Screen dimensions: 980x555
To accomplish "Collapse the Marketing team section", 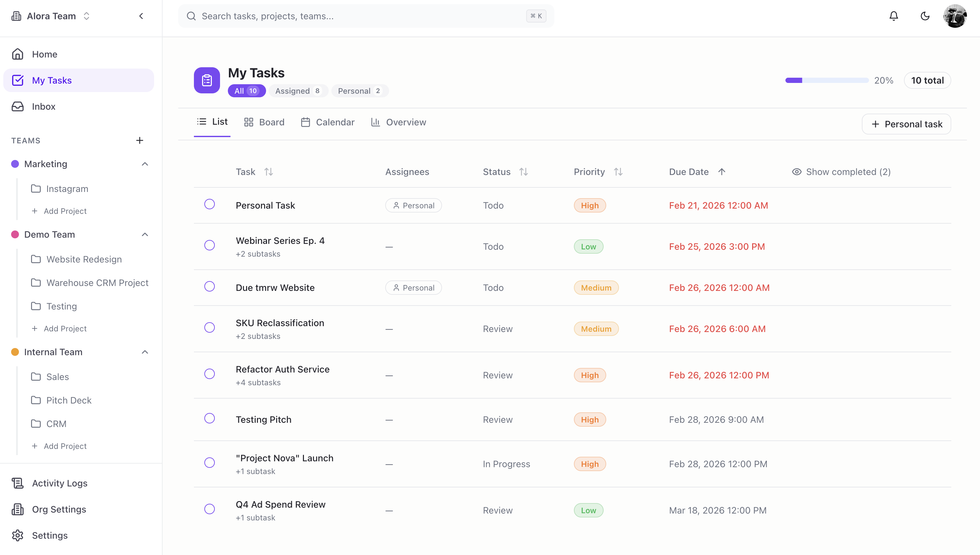I will (145, 164).
